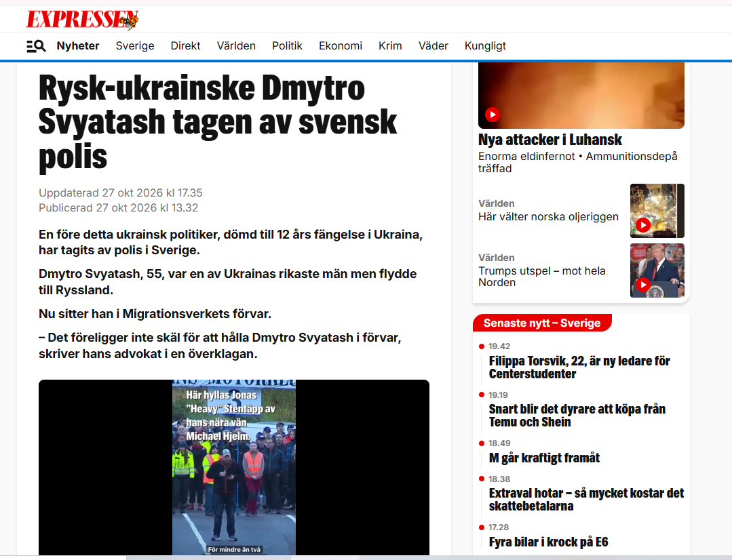732x560 pixels.
Task: Open the Nyheter section
Action: pyautogui.click(x=78, y=45)
